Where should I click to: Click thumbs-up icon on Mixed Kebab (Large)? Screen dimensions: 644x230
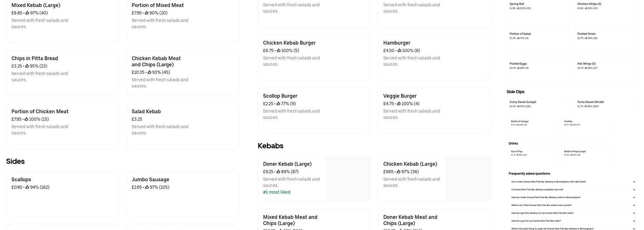28,13
